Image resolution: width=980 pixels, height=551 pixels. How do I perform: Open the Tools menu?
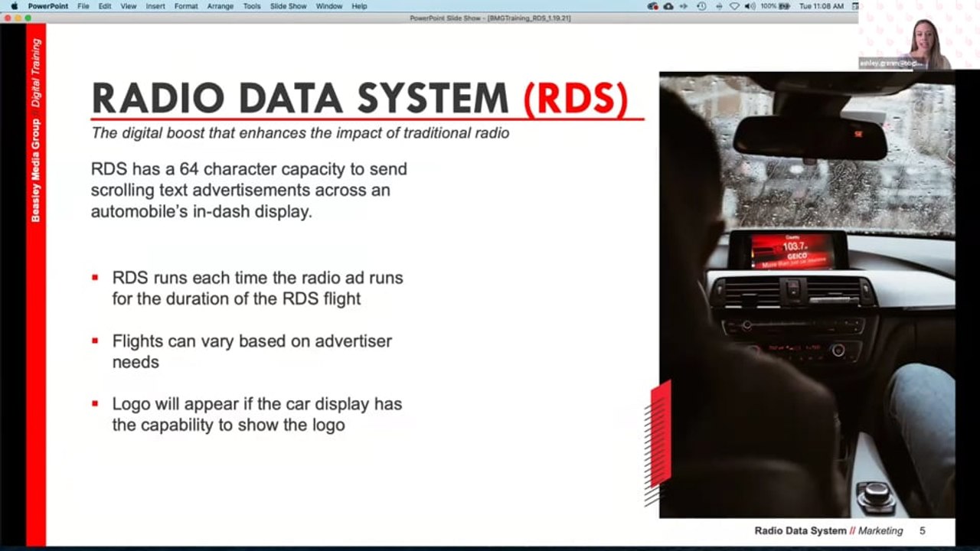252,6
